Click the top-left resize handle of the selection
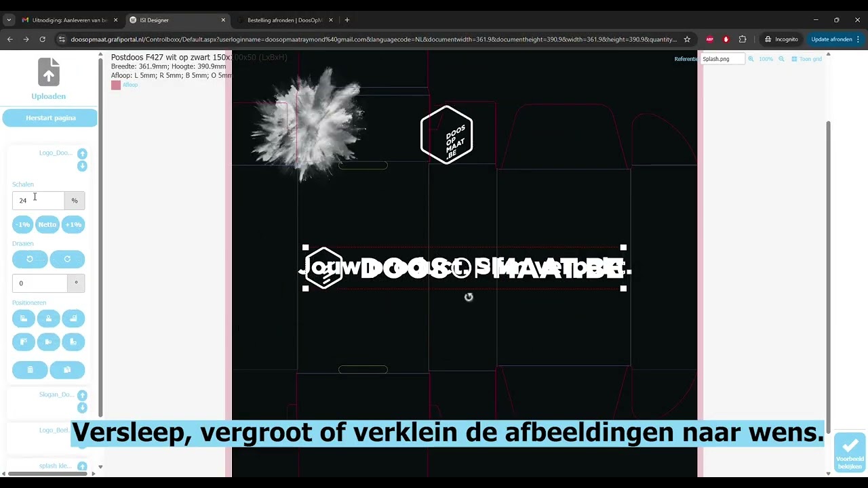The height and width of the screenshot is (488, 868). tap(306, 248)
